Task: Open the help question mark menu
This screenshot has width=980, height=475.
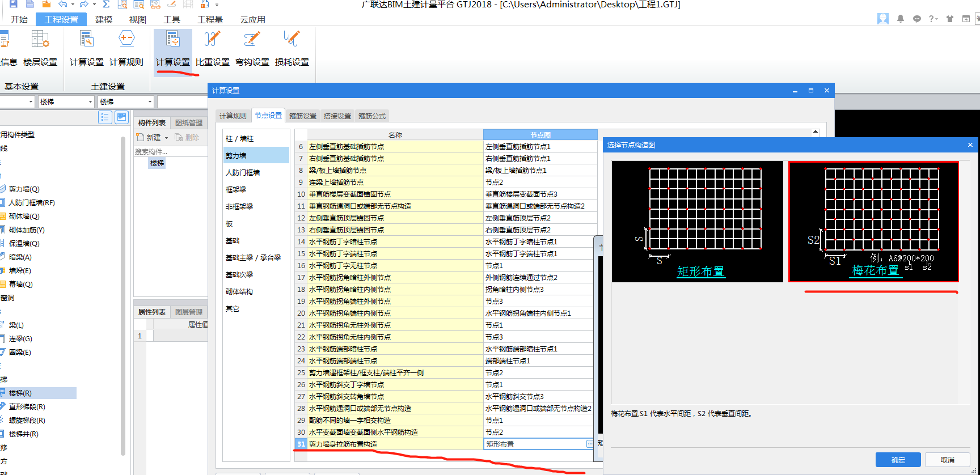Action: (933, 19)
